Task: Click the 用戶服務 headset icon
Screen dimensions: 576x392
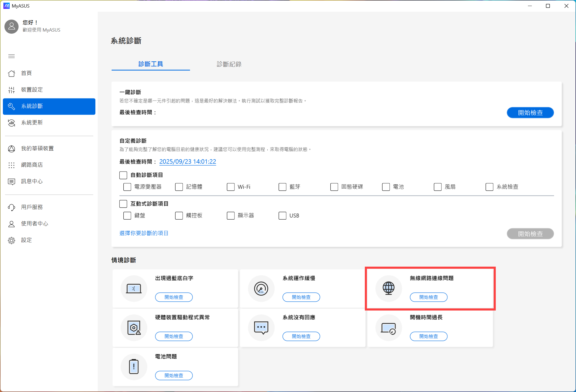Action: click(x=11, y=207)
